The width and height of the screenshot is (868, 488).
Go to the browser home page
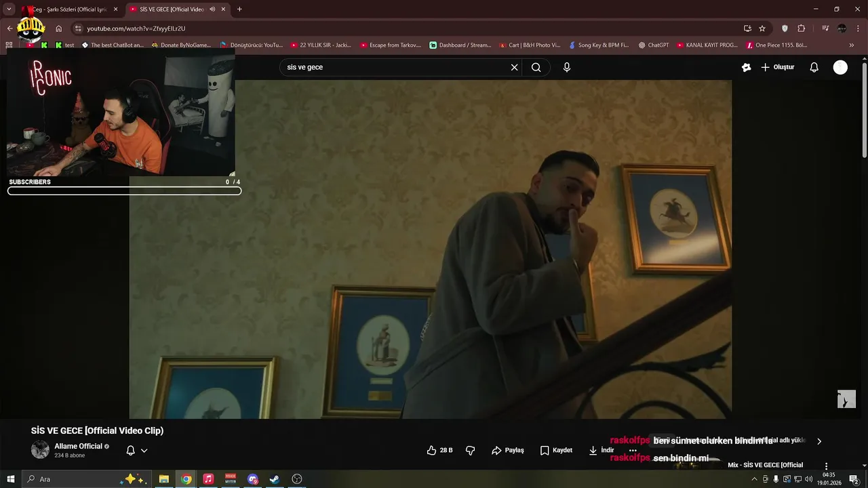[59, 28]
